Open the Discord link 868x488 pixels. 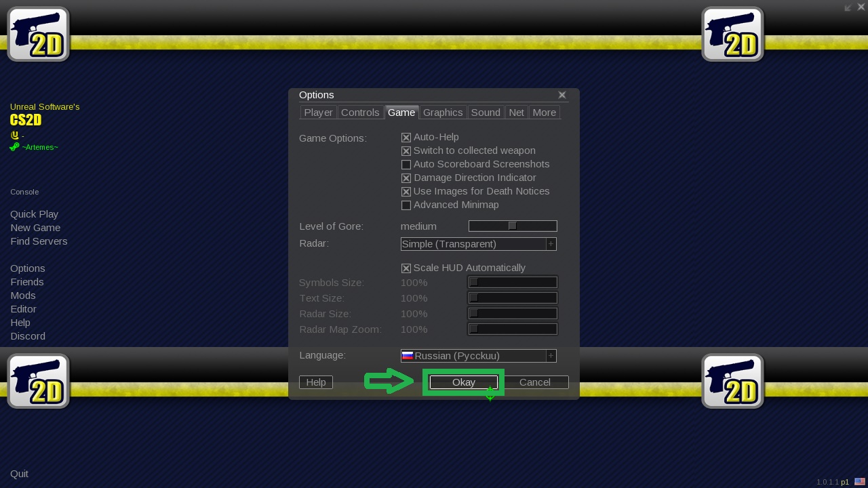coord(28,336)
